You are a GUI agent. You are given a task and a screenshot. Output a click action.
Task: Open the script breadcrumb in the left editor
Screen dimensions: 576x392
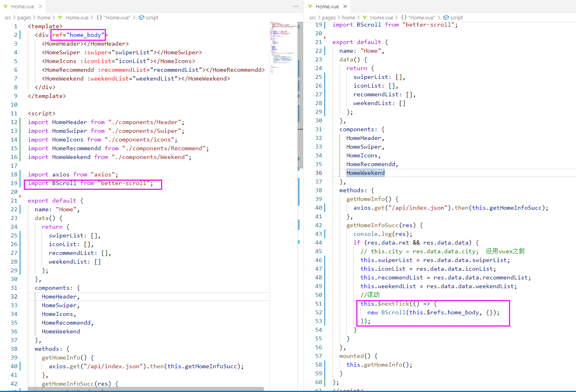pos(148,17)
